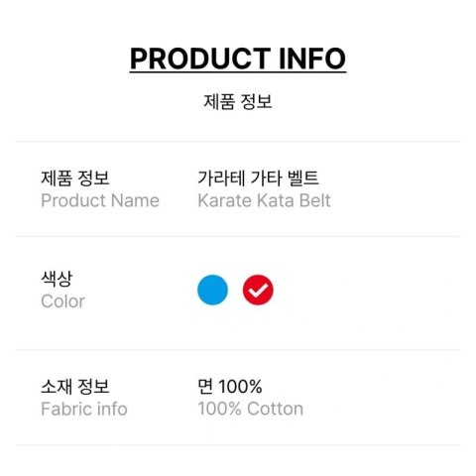
Task: Click the 면 100% fabric value
Action: [x=230, y=386]
